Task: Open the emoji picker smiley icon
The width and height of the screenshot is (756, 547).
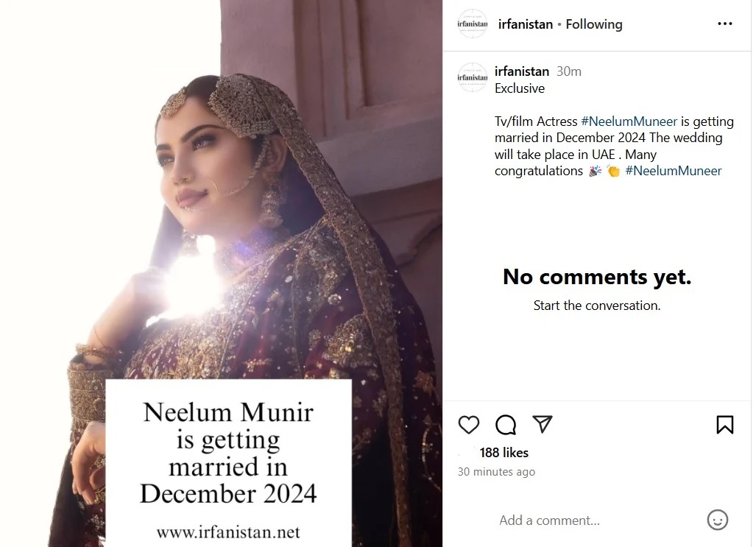Action: [x=717, y=520]
